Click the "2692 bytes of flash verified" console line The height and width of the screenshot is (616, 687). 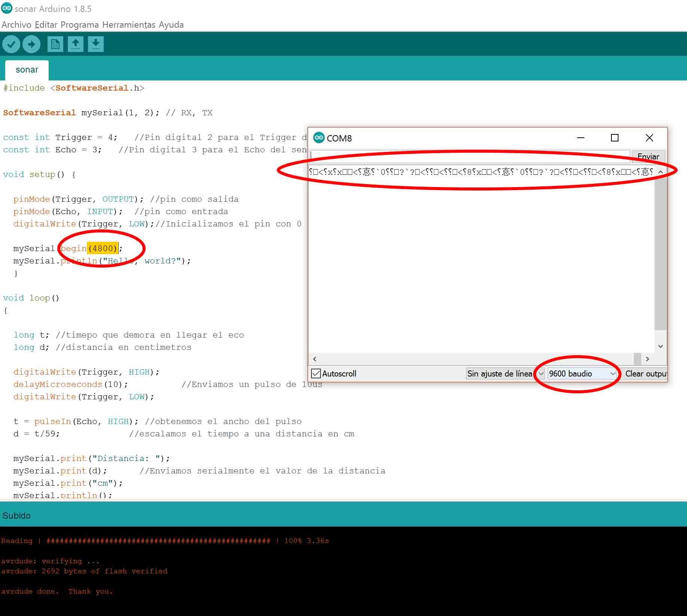84,571
